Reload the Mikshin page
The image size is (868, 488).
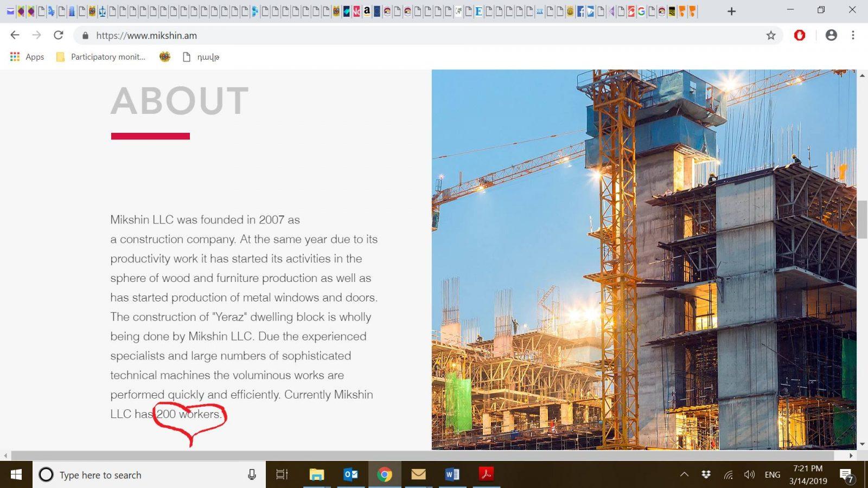coord(59,35)
